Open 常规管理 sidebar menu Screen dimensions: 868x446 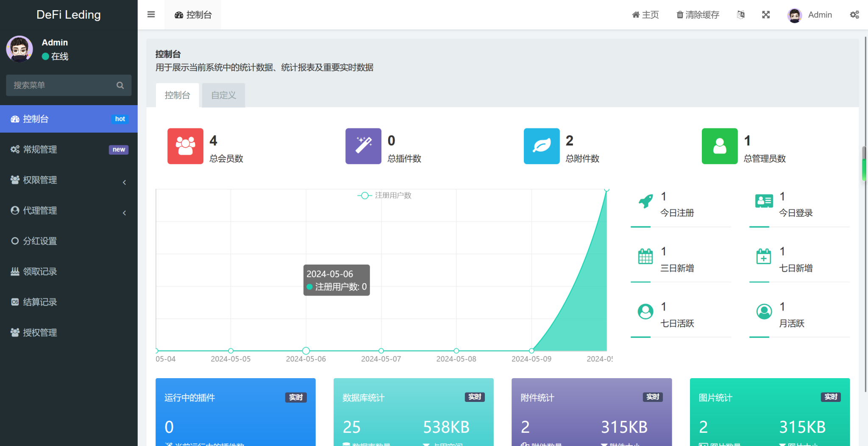tap(69, 149)
